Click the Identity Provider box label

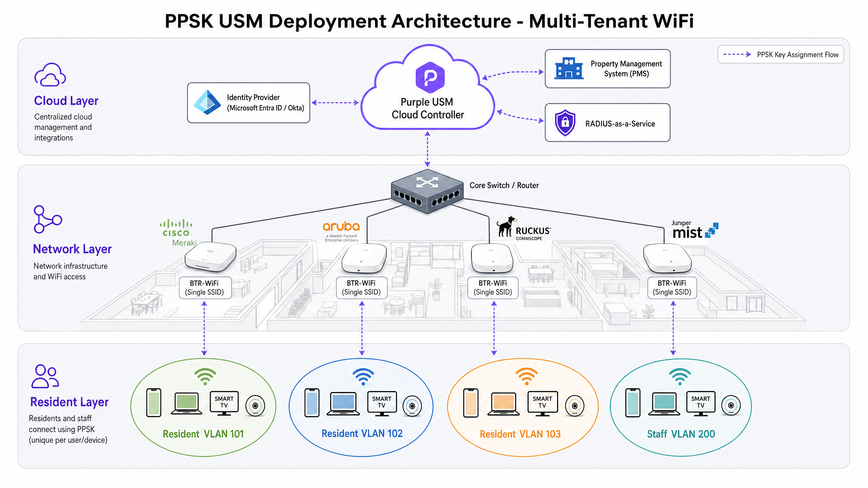click(265, 103)
